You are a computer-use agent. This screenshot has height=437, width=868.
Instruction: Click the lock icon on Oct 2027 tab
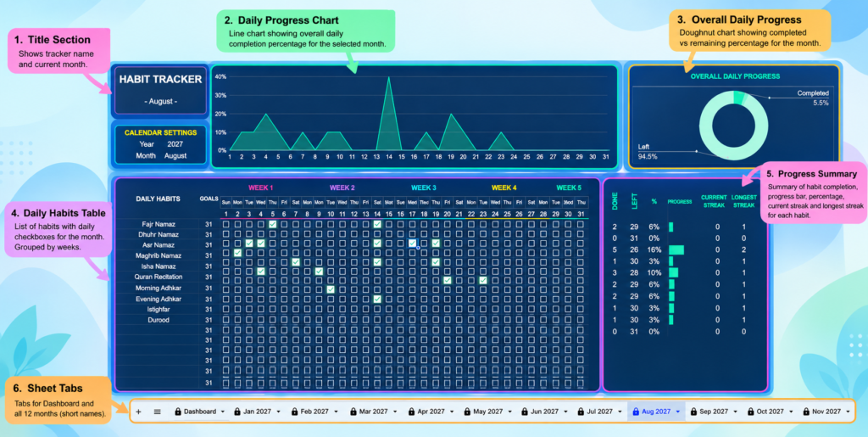tap(751, 412)
